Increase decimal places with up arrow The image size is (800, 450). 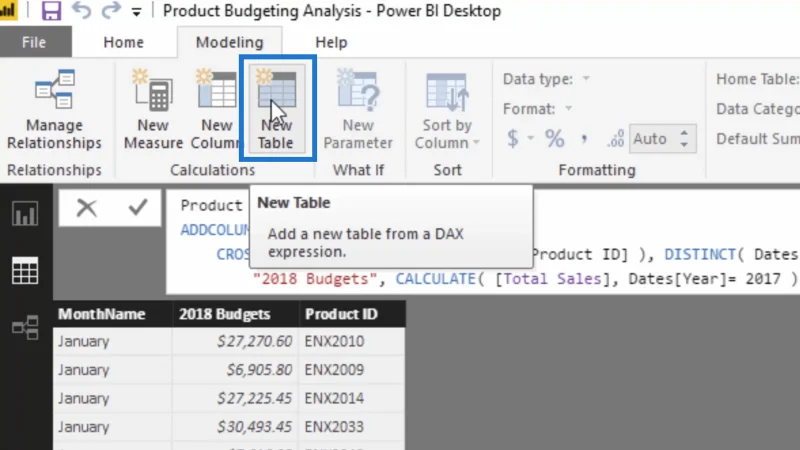tap(684, 132)
